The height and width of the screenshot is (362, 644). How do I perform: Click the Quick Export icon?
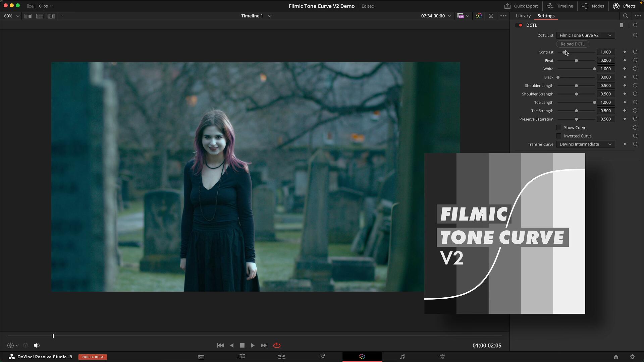click(507, 6)
